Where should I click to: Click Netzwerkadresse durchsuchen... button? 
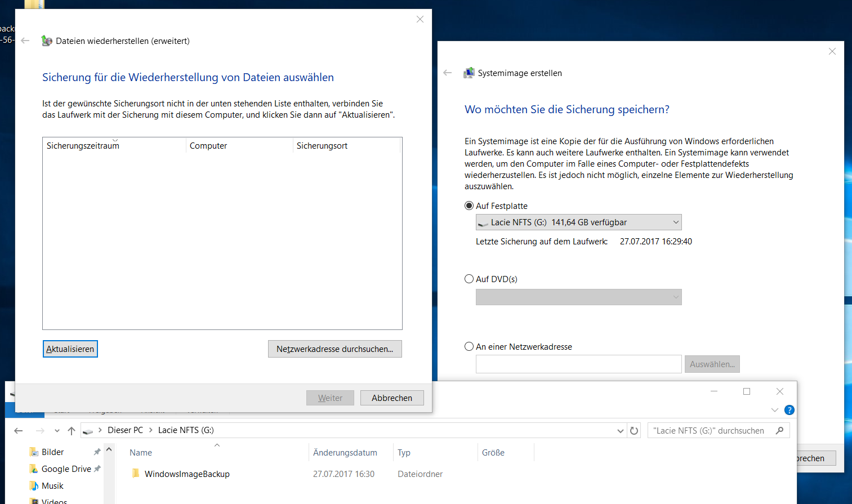pyautogui.click(x=335, y=349)
